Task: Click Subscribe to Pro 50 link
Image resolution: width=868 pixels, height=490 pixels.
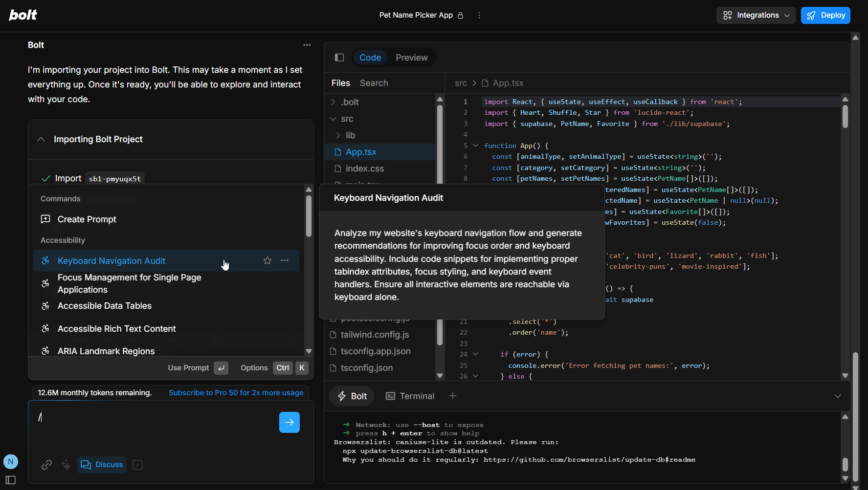Action: tap(236, 392)
